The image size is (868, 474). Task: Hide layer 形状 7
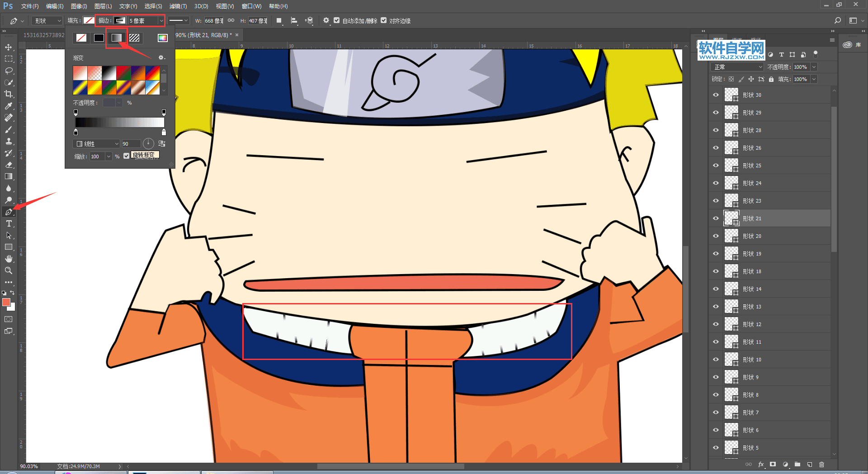click(x=716, y=412)
